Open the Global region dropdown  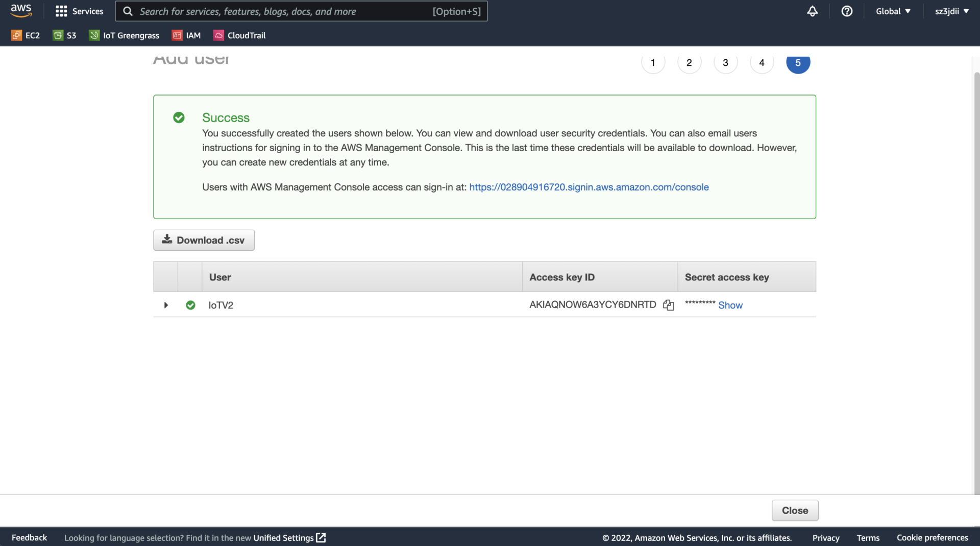pos(893,11)
